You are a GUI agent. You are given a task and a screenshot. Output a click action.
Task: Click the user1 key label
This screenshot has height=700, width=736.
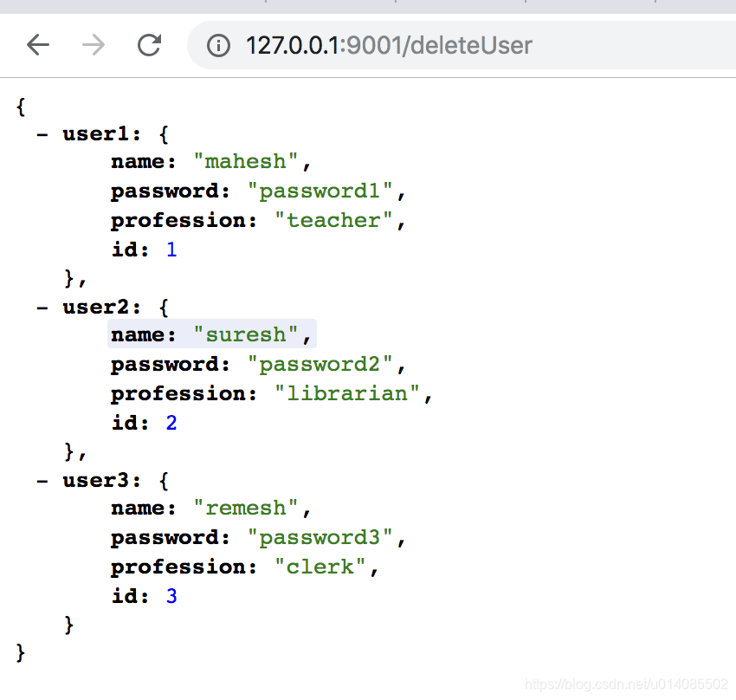pos(96,134)
